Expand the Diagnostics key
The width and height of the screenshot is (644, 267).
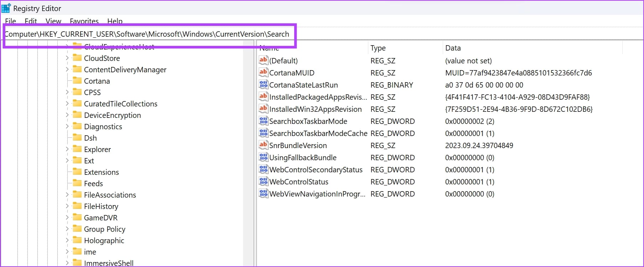click(67, 126)
